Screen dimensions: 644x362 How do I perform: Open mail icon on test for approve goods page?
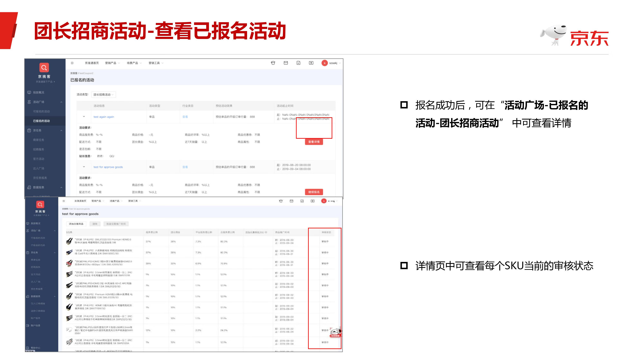292,201
